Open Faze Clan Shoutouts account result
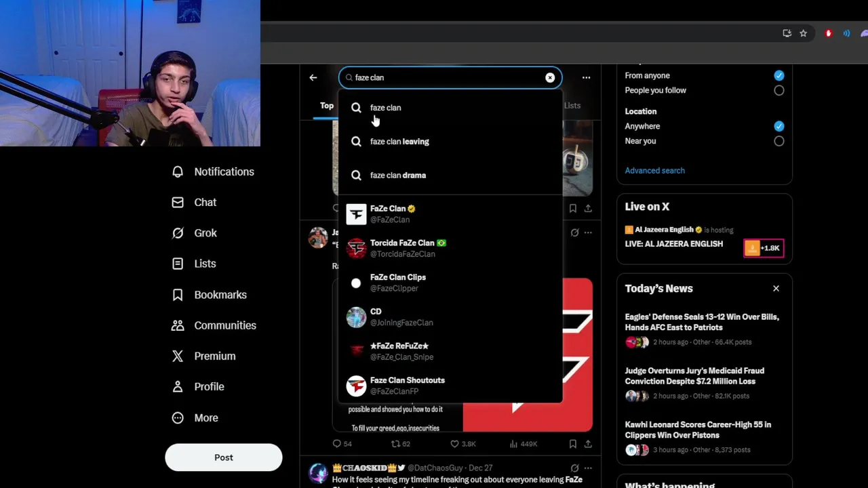Image resolution: width=868 pixels, height=488 pixels. click(x=450, y=386)
